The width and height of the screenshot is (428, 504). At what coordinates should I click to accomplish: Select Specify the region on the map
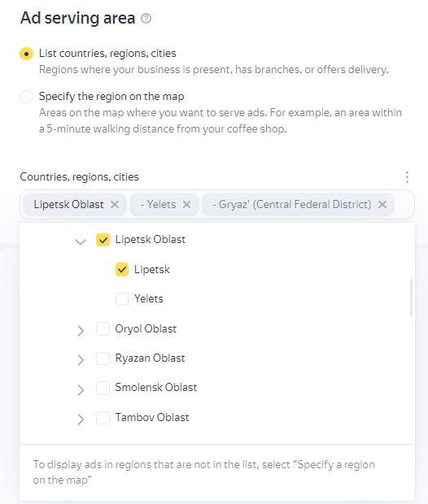(x=26, y=97)
